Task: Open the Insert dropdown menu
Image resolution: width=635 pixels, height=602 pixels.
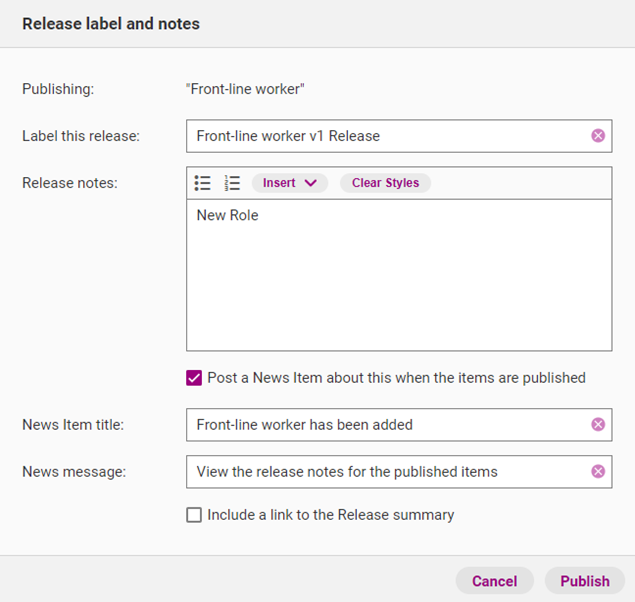Action: pyautogui.click(x=289, y=183)
